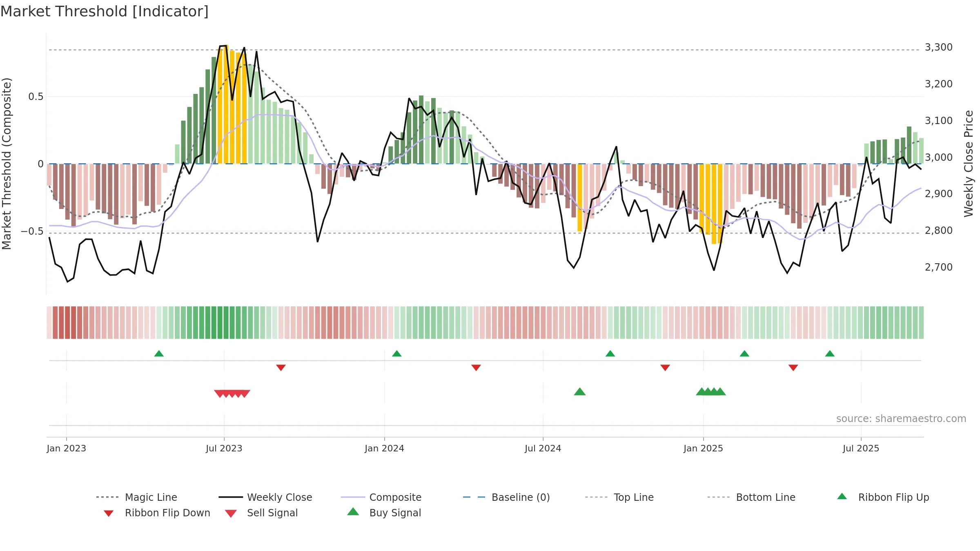
Task: Click the 2,900 price tick label
Action: click(x=939, y=194)
